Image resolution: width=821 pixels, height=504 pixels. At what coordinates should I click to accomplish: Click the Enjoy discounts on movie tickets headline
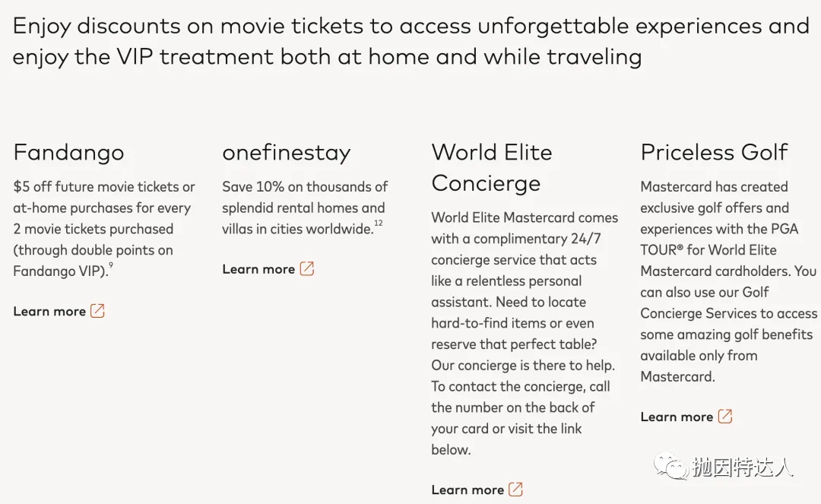[x=410, y=41]
